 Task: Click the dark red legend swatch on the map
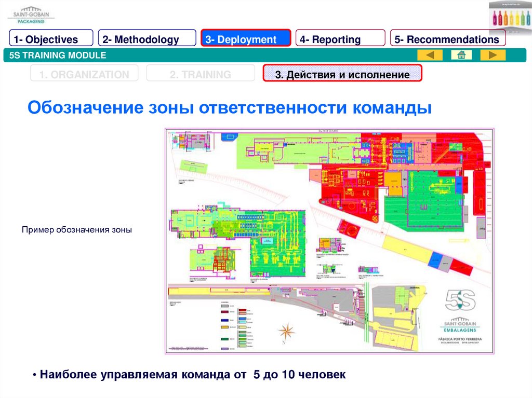pos(225,311)
